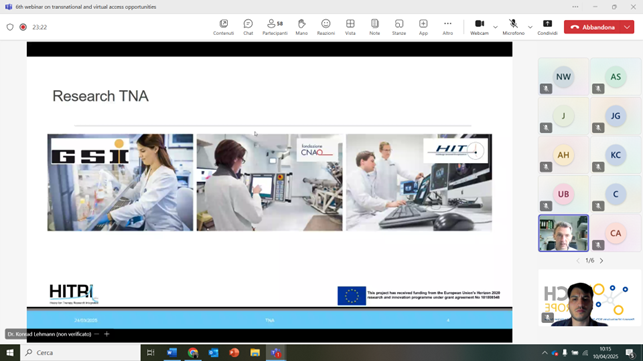
Task: Select participant tile AS
Action: 616,77
